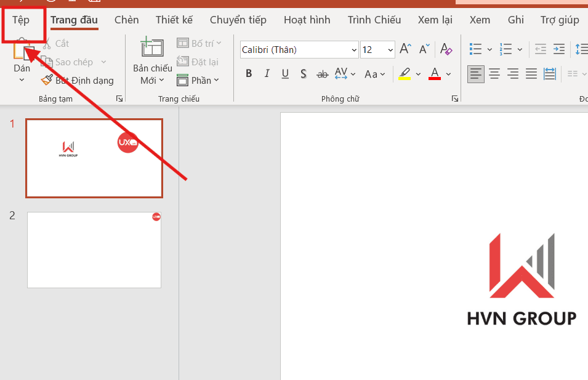Screen dimensions: 588x380
Task: Open the font size dropdown
Action: tap(390, 49)
